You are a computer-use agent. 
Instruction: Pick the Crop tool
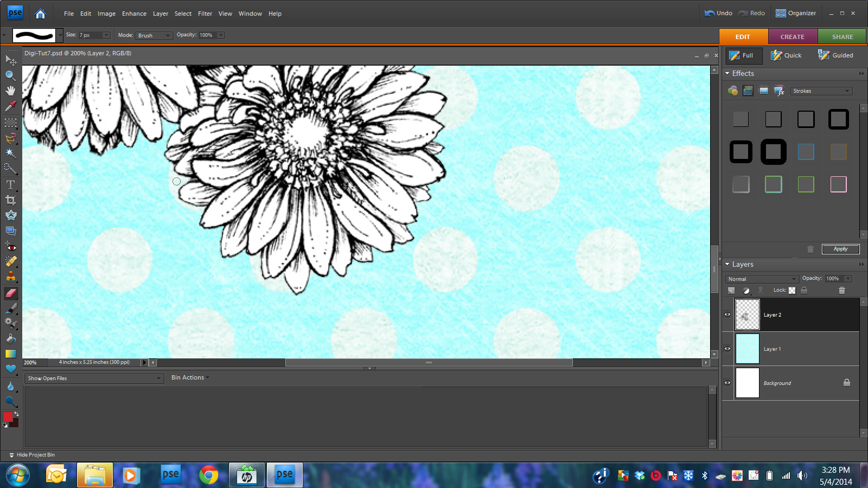click(x=10, y=200)
